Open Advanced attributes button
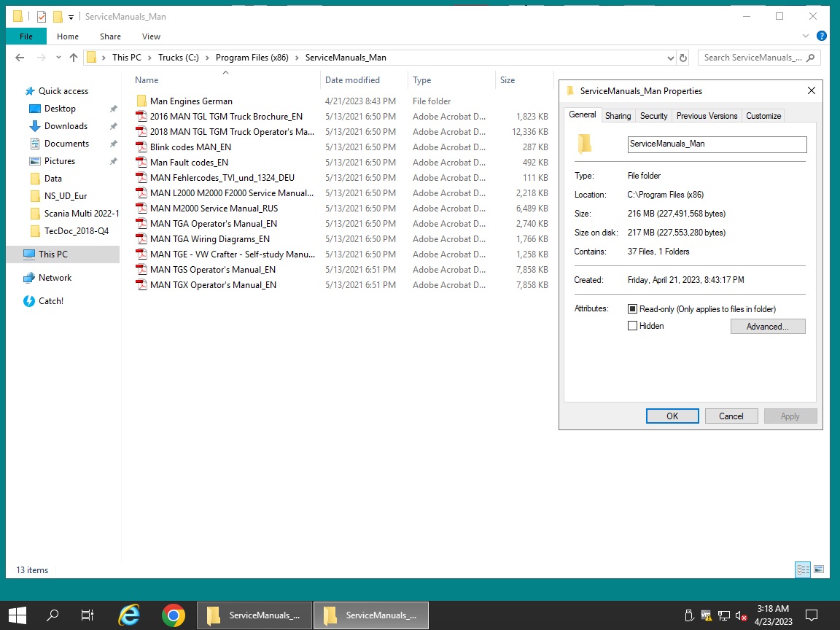Viewport: 840px width, 630px height. [x=768, y=326]
